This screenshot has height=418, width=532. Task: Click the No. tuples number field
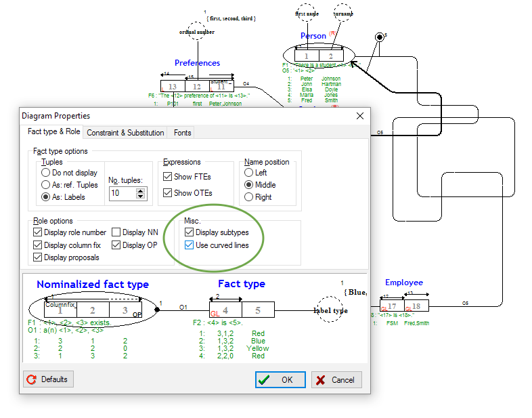pos(121,194)
